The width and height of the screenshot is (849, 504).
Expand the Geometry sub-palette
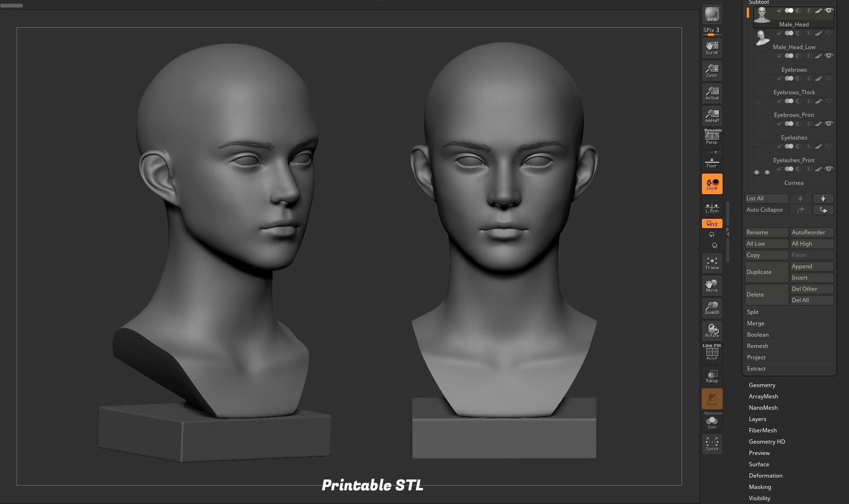pyautogui.click(x=762, y=385)
